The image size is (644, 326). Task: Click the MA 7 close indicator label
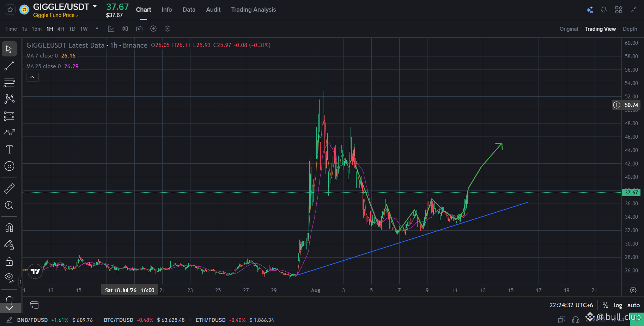point(42,56)
